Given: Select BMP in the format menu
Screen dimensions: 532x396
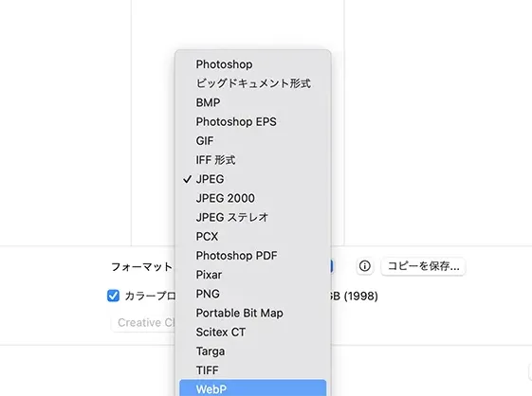Looking at the screenshot, I should click(253, 102).
